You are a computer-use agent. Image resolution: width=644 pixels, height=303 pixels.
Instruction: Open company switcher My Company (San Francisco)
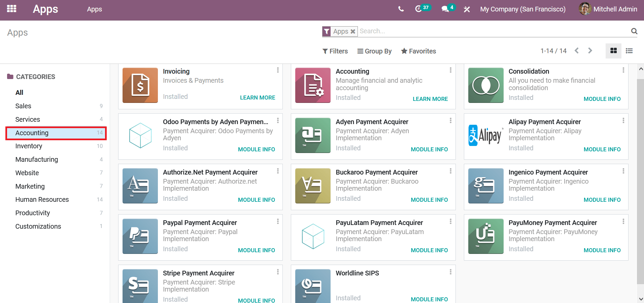[522, 9]
